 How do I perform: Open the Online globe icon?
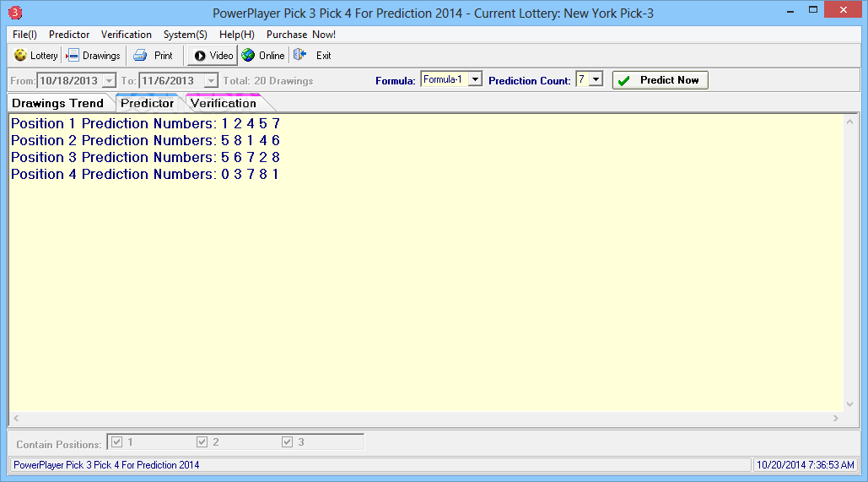[249, 56]
